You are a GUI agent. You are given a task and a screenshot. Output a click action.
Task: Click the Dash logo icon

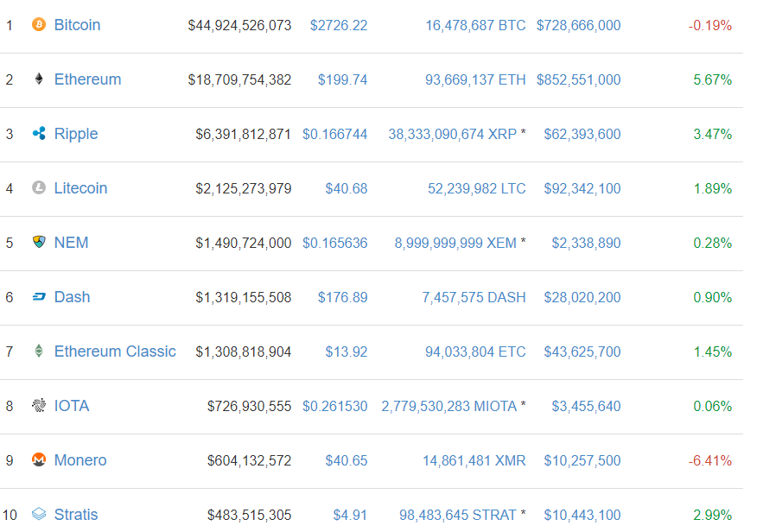coord(39,296)
